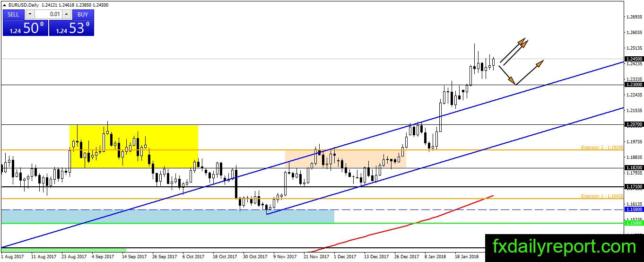Click the 0.01 volume input field
644x262 pixels.
point(48,14)
